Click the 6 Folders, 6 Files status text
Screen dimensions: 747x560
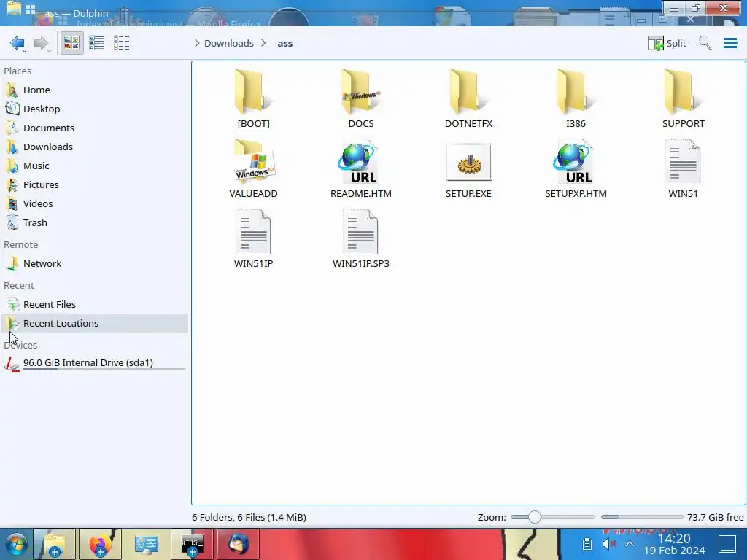pyautogui.click(x=249, y=517)
